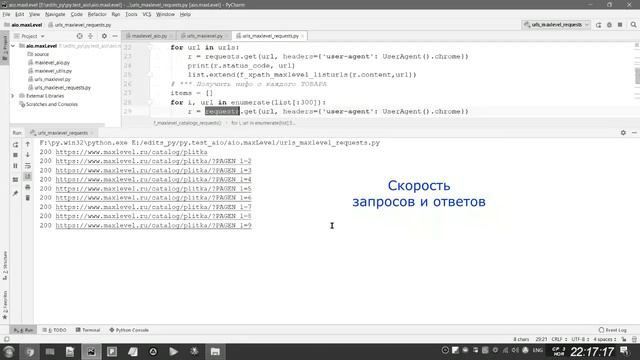Viewport: 640px width, 360px height.
Task: Open the Terminal tool window
Action: [x=88, y=330]
